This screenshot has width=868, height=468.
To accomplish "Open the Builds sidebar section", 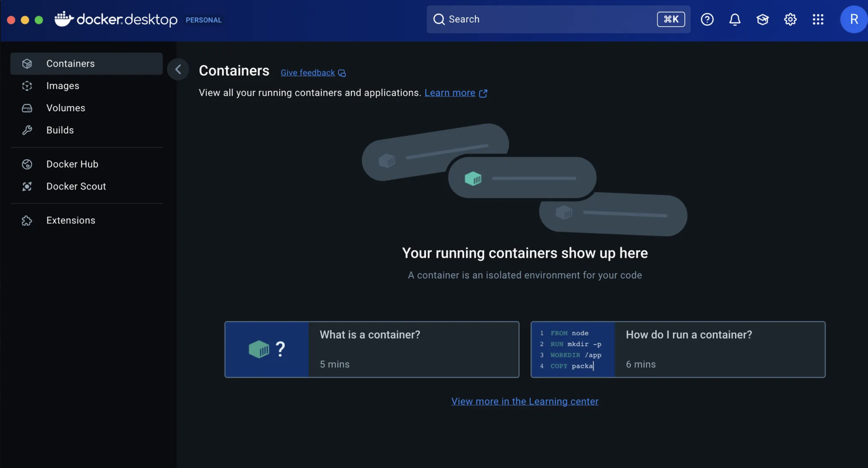I will pyautogui.click(x=87, y=130).
